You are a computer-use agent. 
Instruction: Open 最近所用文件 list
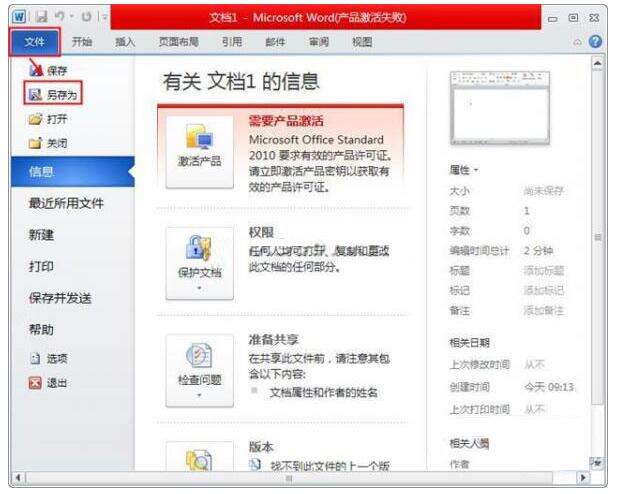(66, 203)
